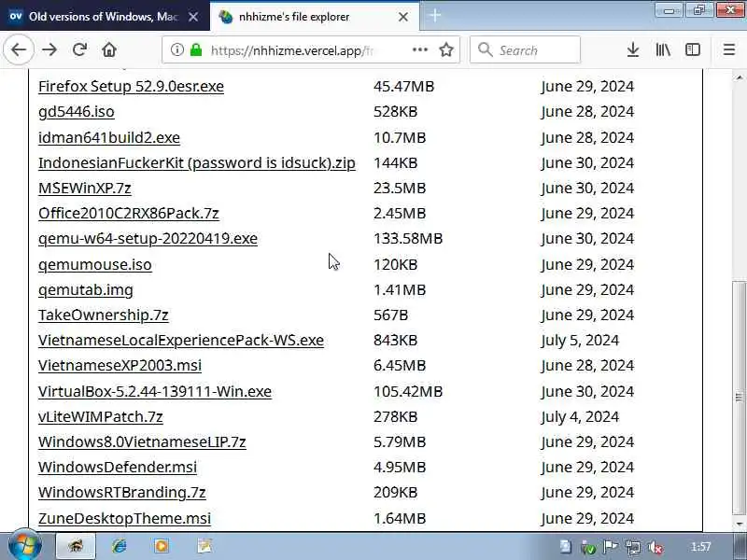The height and width of the screenshot is (560, 747).
Task: Open VietnameseXP2003.msi link
Action: coord(120,366)
